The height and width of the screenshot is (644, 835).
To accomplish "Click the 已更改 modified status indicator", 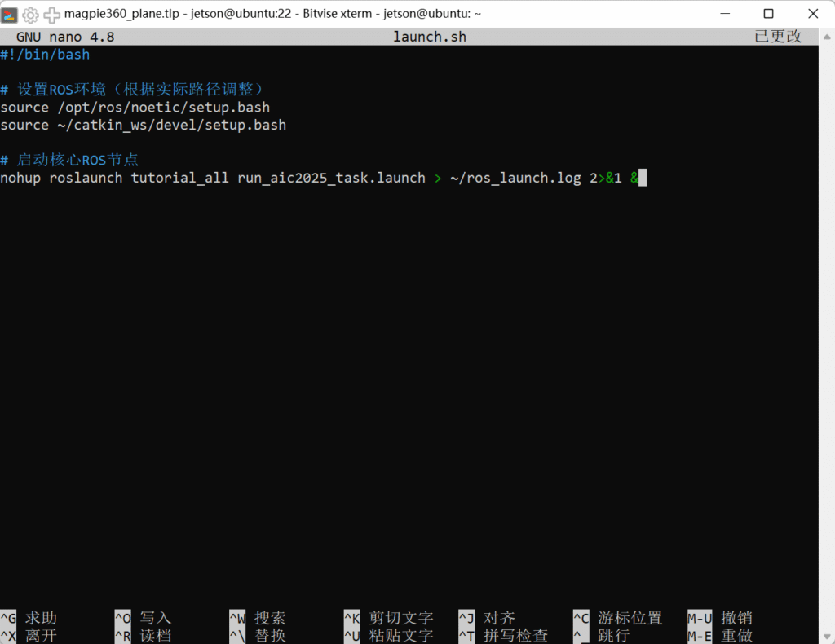I will pos(778,37).
